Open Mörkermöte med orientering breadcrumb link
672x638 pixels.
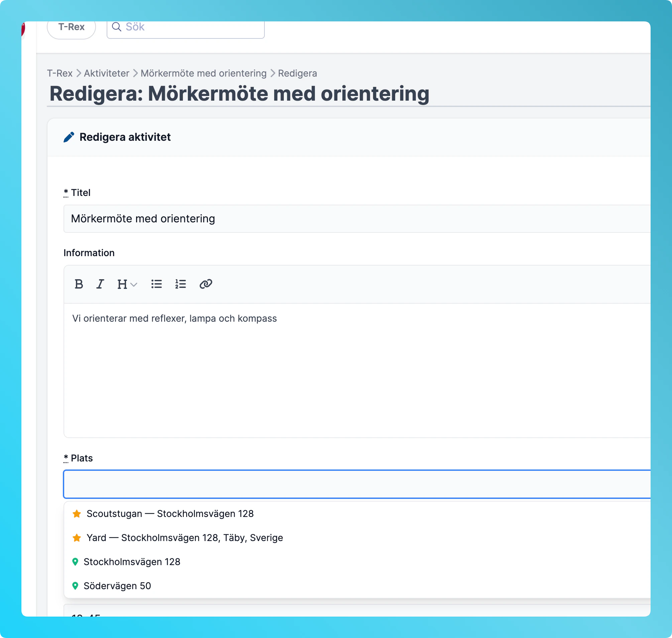[203, 73]
